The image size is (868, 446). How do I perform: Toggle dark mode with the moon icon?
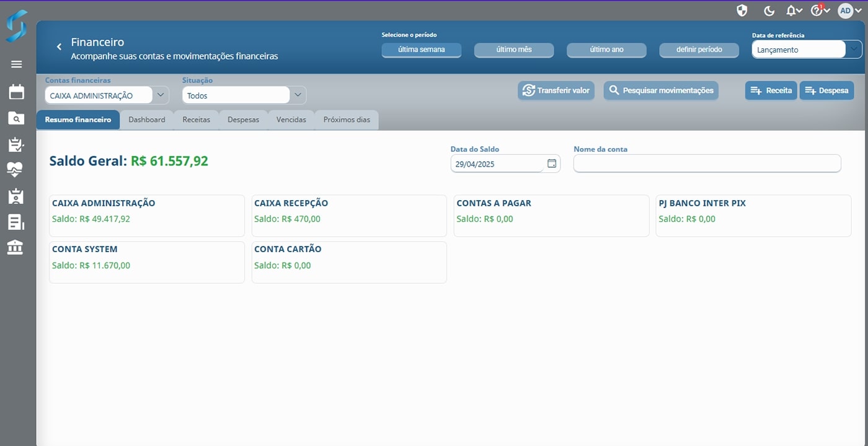pos(769,11)
